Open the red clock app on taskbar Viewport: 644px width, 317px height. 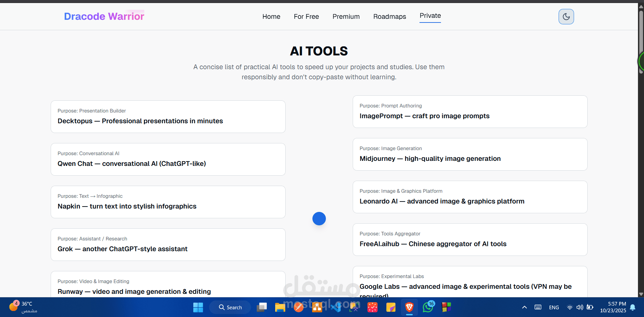[x=373, y=307]
